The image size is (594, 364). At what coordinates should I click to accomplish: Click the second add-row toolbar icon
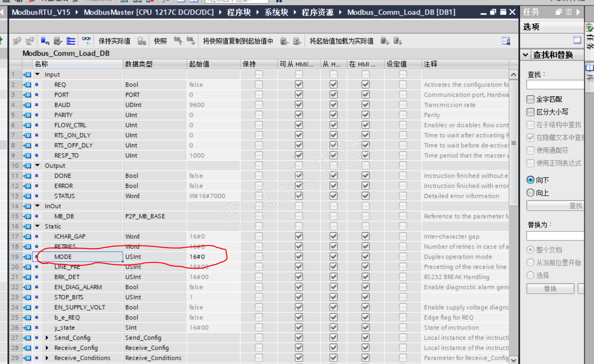coord(30,41)
